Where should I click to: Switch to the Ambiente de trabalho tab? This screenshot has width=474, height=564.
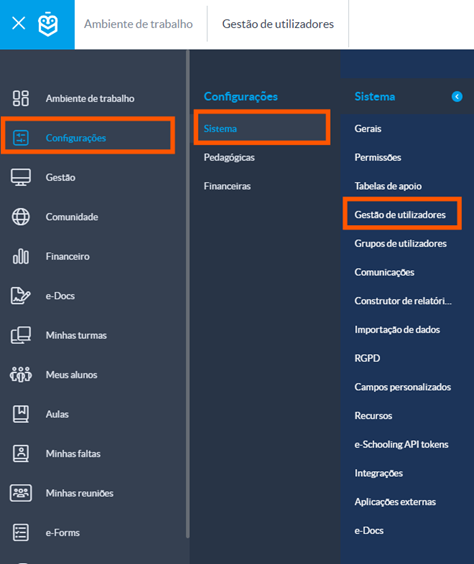tap(138, 24)
